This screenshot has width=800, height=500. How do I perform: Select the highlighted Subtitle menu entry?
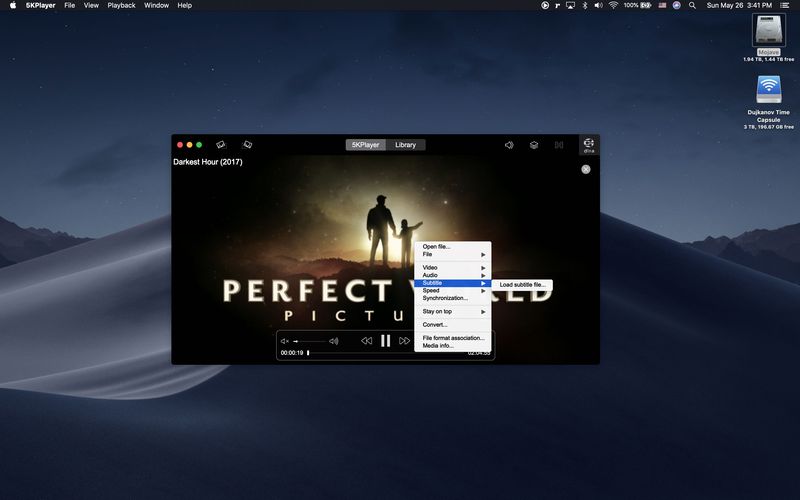pos(453,283)
